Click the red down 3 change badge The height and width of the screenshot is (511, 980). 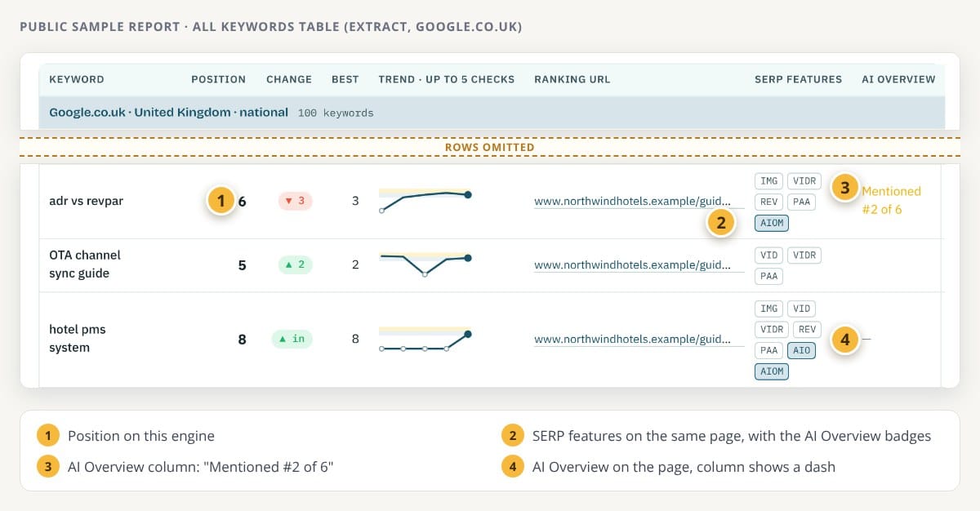click(x=295, y=201)
